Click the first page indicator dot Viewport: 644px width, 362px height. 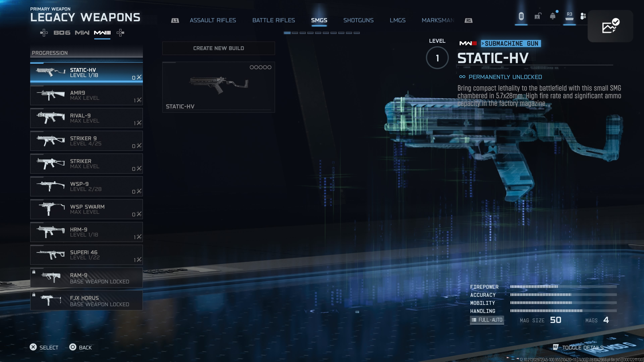[287, 33]
